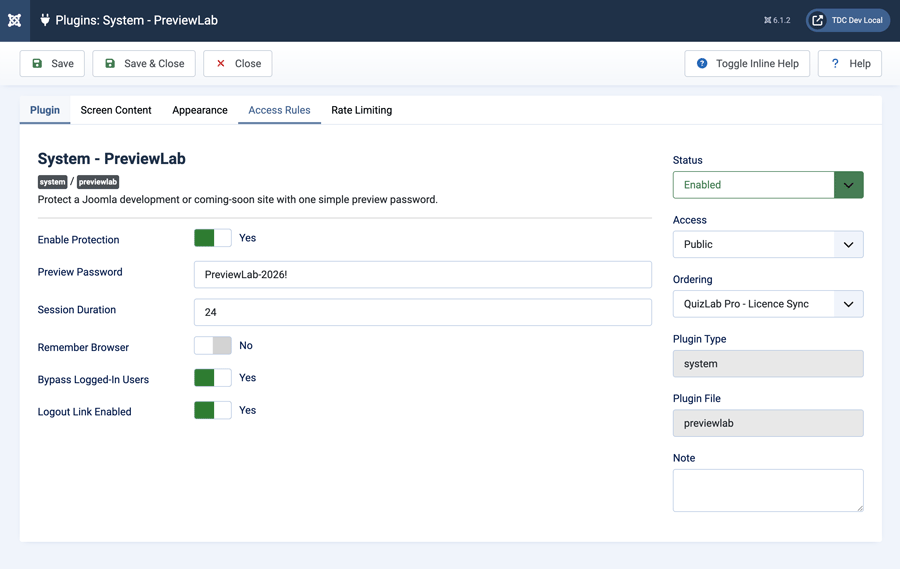Screen dimensions: 900x569
Task: Click the plug icon beside Plugins title
Action: [45, 20]
